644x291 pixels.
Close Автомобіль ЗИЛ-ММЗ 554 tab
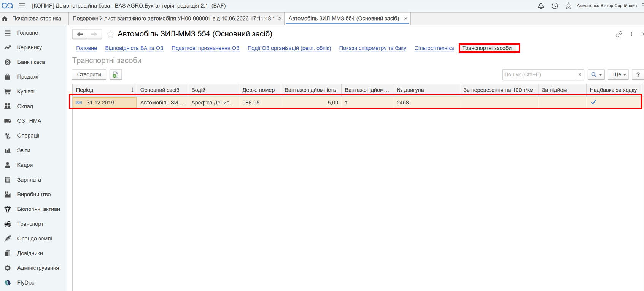[x=406, y=19]
